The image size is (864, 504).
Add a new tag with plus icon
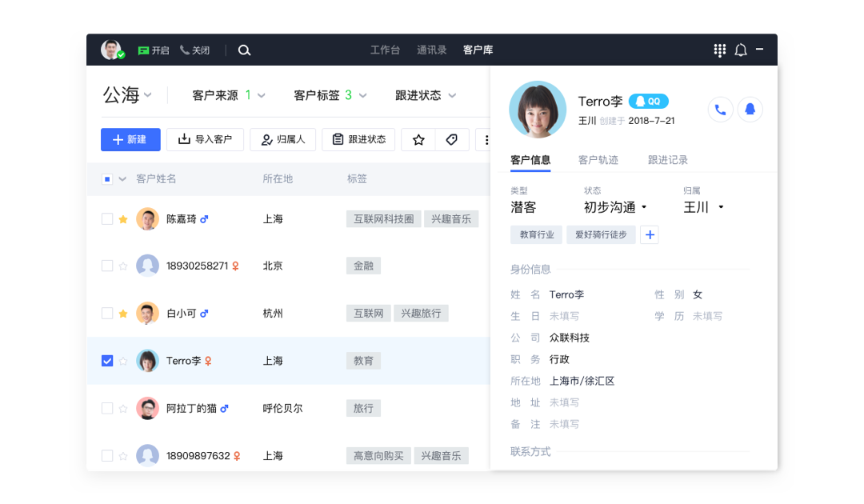click(x=650, y=235)
